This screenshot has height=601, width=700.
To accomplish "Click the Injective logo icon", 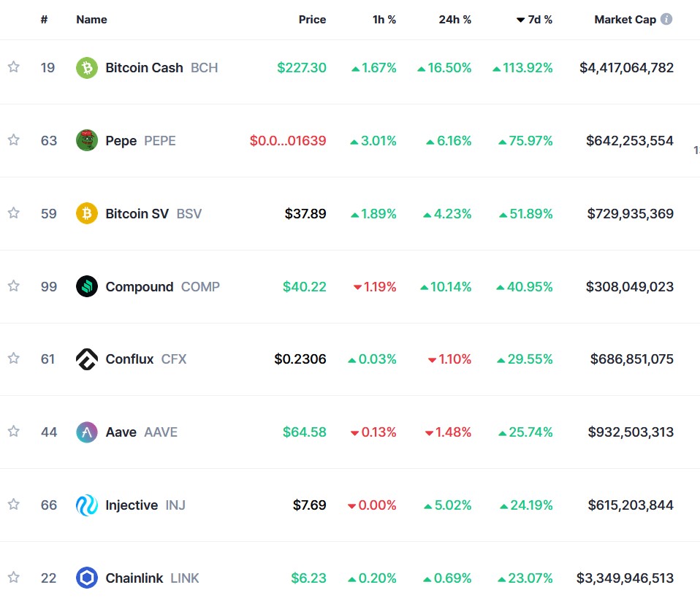I will [x=87, y=505].
